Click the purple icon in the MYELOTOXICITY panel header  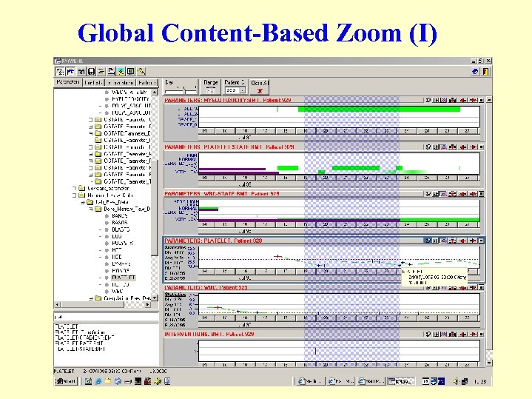(x=444, y=100)
